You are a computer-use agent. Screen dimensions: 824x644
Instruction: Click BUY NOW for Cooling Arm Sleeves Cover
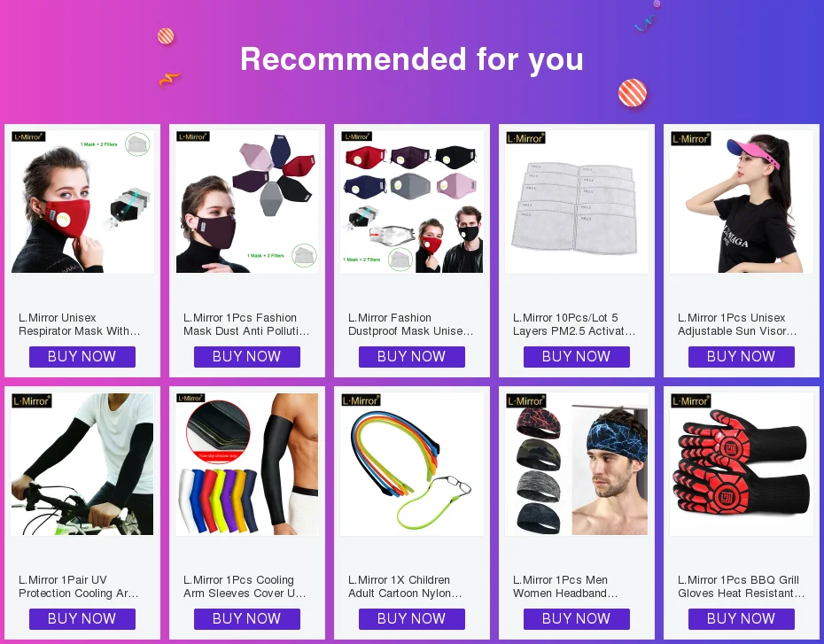(x=247, y=619)
